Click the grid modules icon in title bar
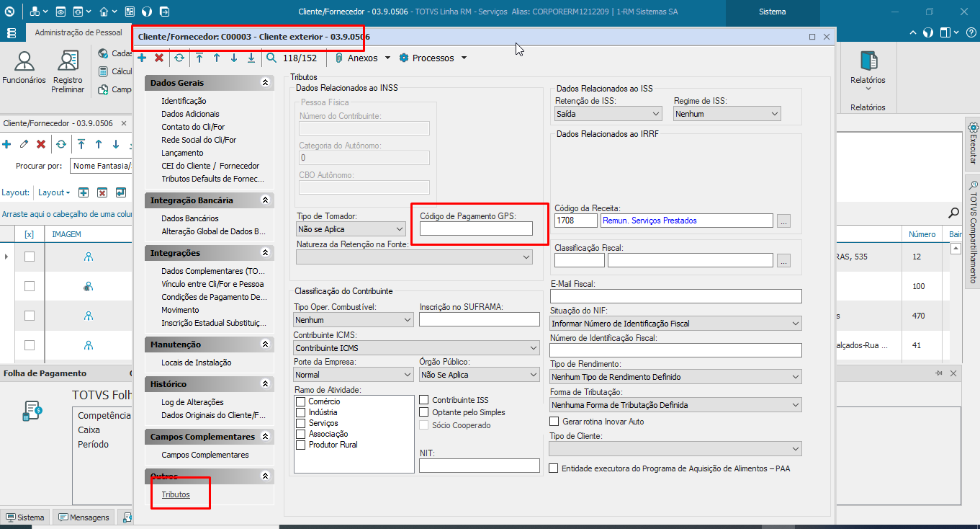Screen dimensions: 980x529 coord(130,12)
